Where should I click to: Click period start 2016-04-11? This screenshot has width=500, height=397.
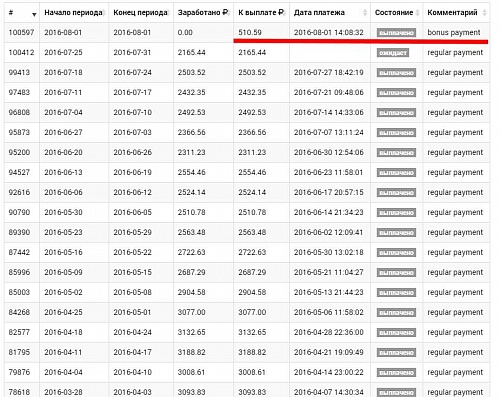click(63, 352)
